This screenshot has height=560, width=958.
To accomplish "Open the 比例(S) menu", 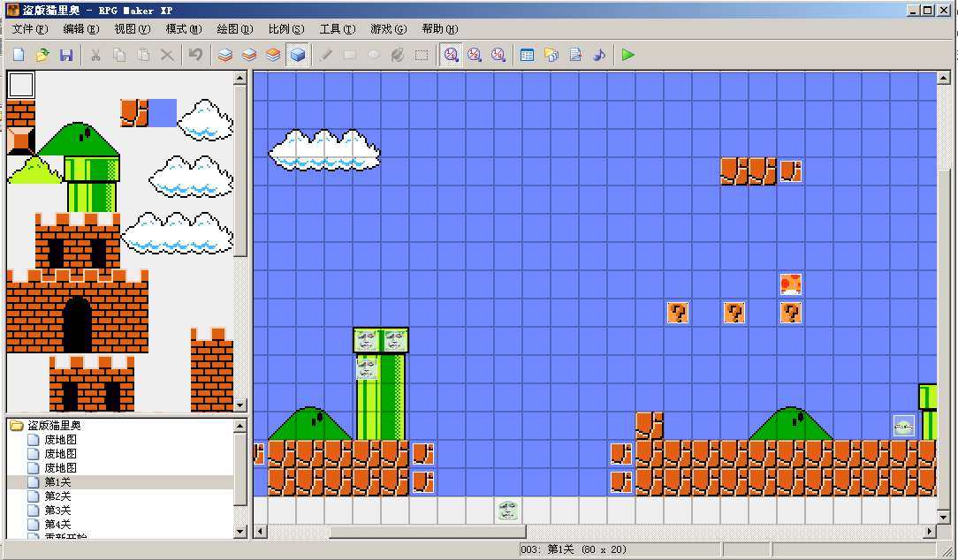I will [x=286, y=28].
